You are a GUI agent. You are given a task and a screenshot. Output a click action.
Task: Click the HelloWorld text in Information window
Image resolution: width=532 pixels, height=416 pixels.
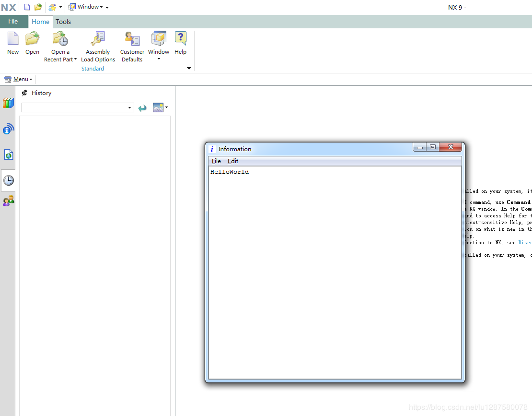230,172
